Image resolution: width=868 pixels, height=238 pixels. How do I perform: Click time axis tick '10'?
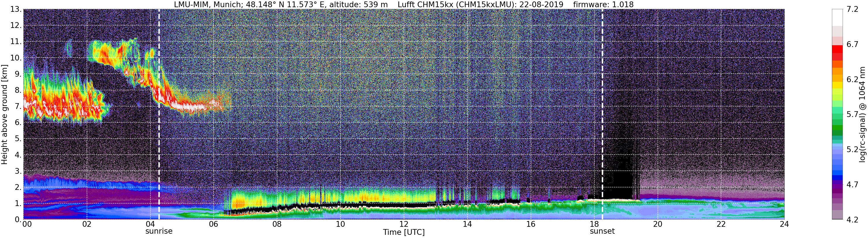click(340, 224)
